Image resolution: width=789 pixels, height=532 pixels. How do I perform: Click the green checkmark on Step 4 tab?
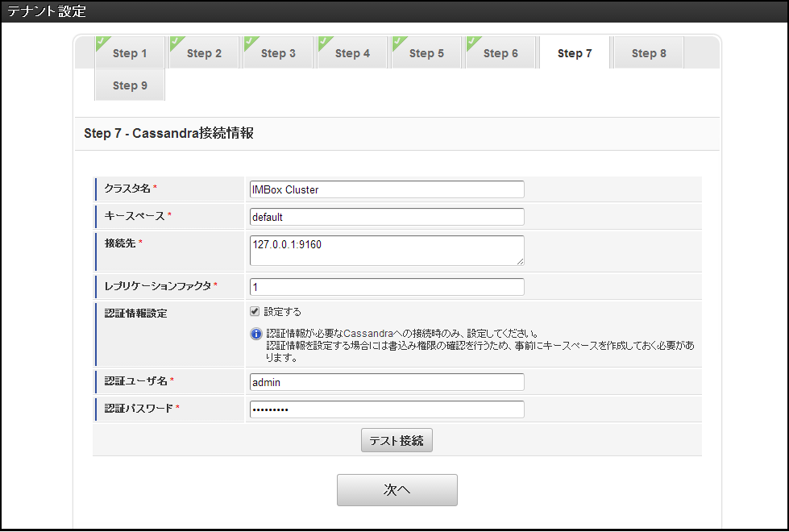(324, 40)
